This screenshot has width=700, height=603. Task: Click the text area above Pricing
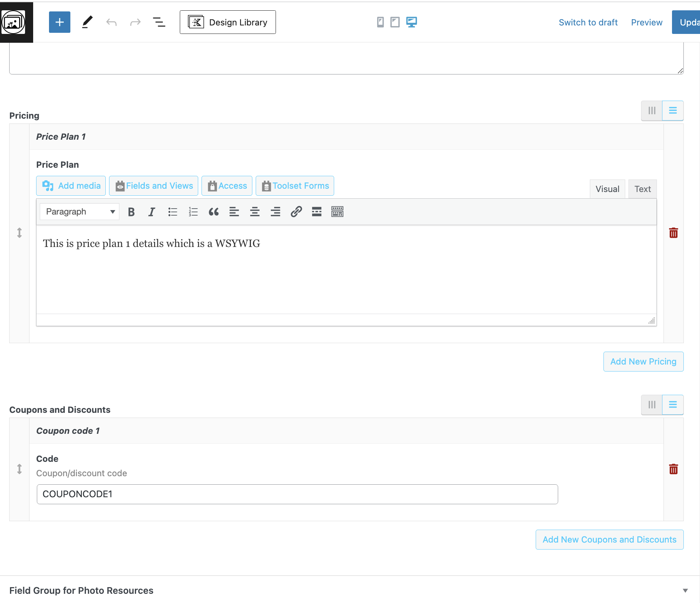346,58
